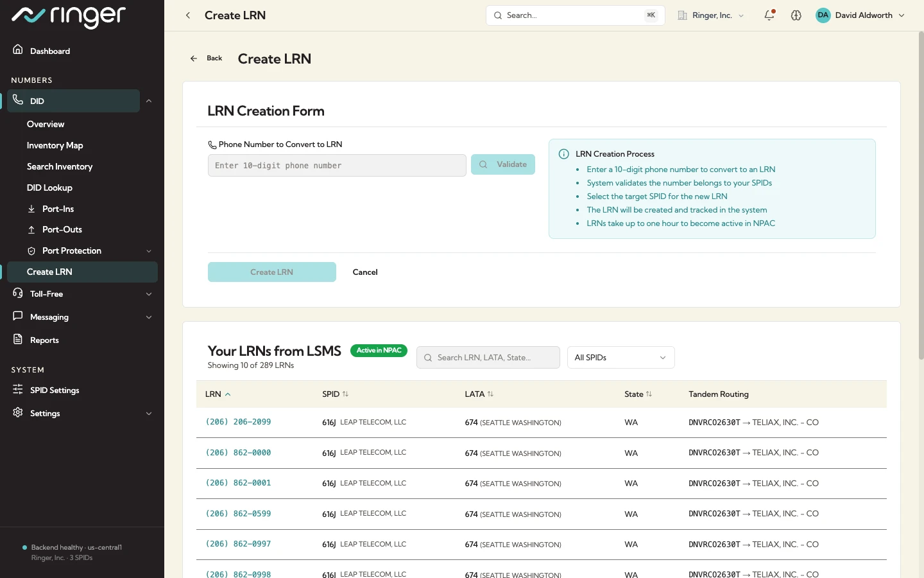Viewport: 924px width, 578px height.
Task: Open the All SPIDs dropdown
Action: coord(620,358)
